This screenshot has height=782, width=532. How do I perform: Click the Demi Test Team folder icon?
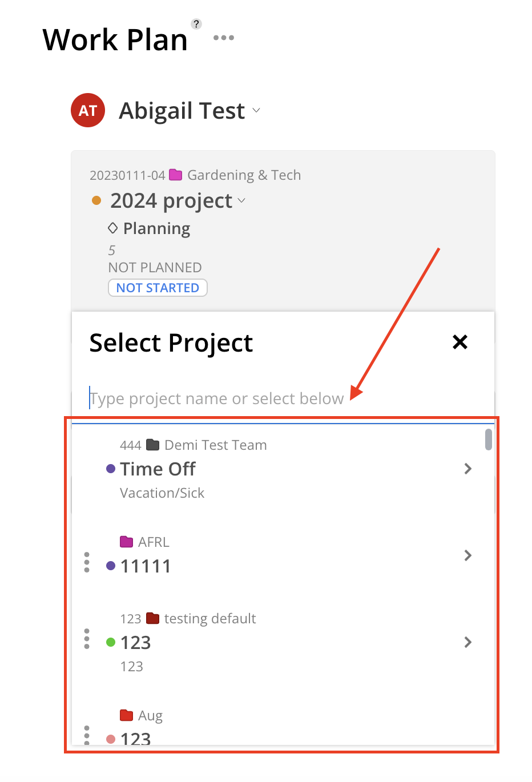[x=153, y=445]
